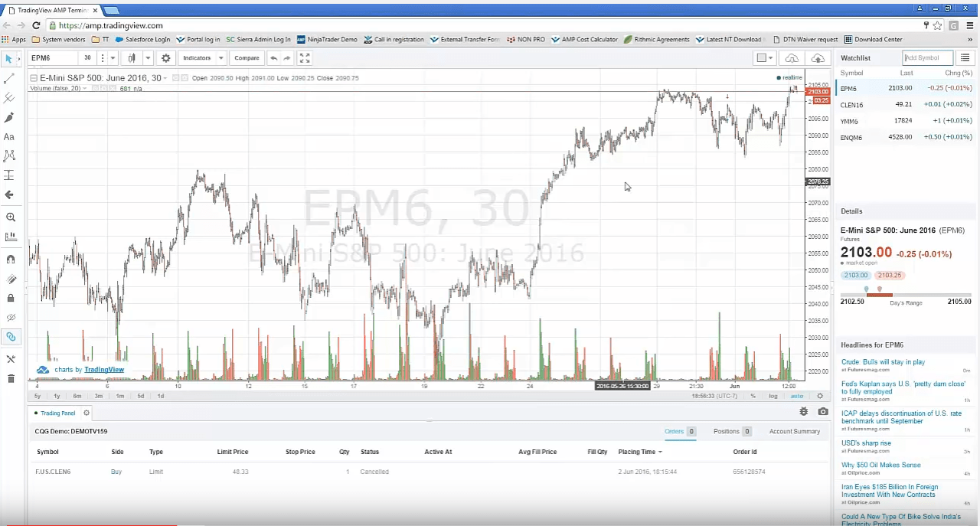Toggle percent scale on chart
The image size is (980, 526).
(753, 396)
